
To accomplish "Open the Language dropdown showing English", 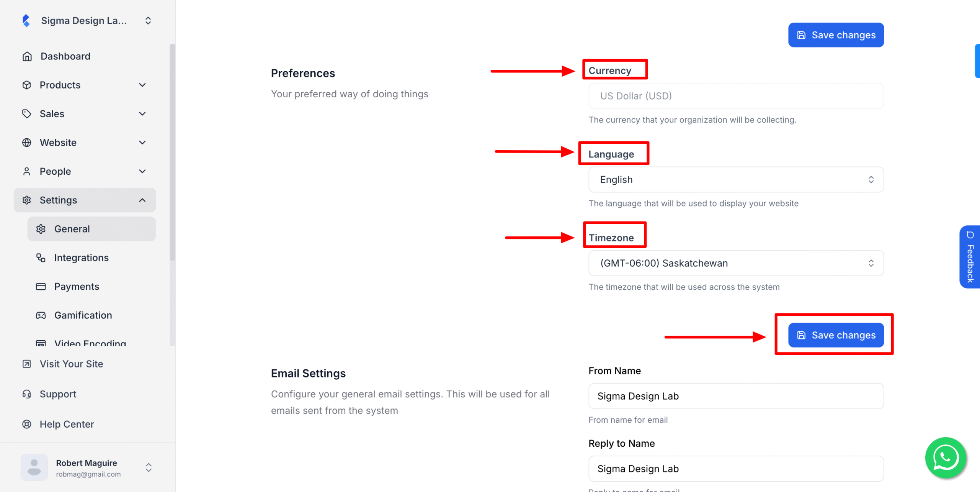I will [x=736, y=179].
